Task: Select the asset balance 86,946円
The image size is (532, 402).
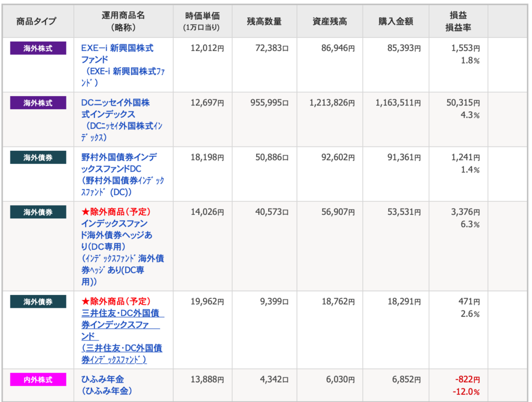Action: click(x=338, y=48)
